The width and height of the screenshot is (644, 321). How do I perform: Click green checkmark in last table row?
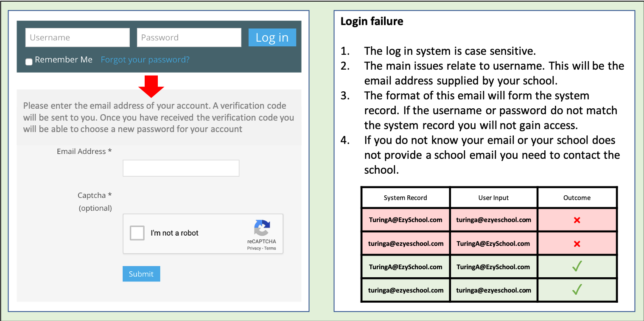pyautogui.click(x=577, y=290)
